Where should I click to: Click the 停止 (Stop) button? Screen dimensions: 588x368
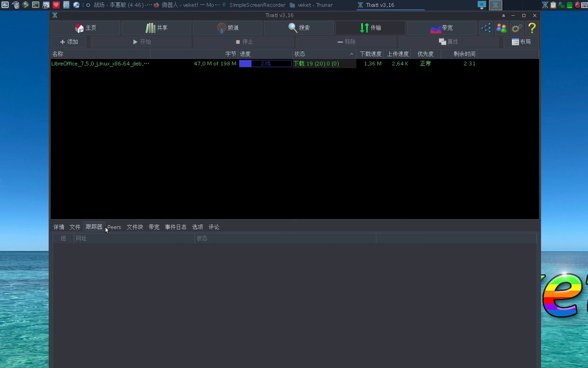click(244, 42)
